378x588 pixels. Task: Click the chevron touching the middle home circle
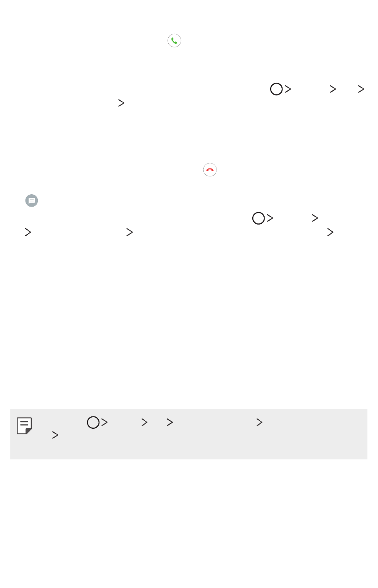pyautogui.click(x=270, y=218)
